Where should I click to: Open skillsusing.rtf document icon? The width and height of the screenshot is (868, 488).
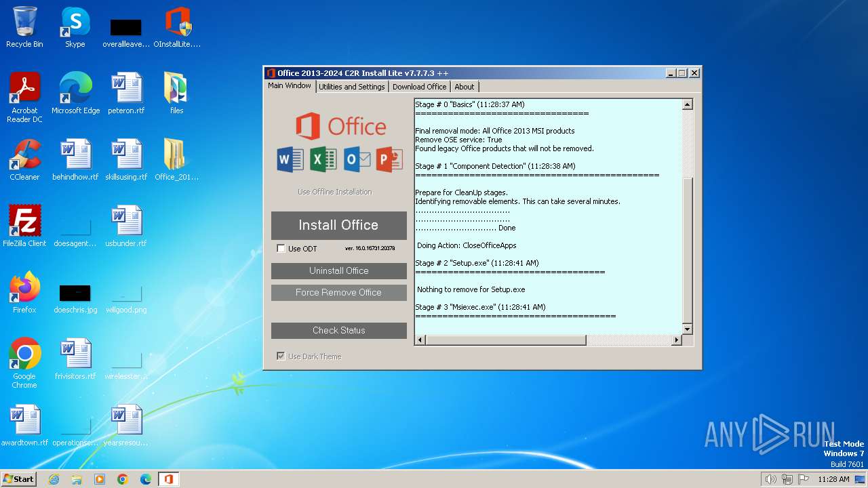(x=126, y=159)
